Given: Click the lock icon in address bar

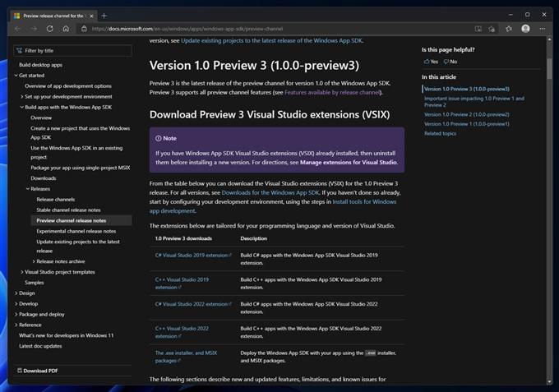Looking at the screenshot, I should tap(84, 29).
